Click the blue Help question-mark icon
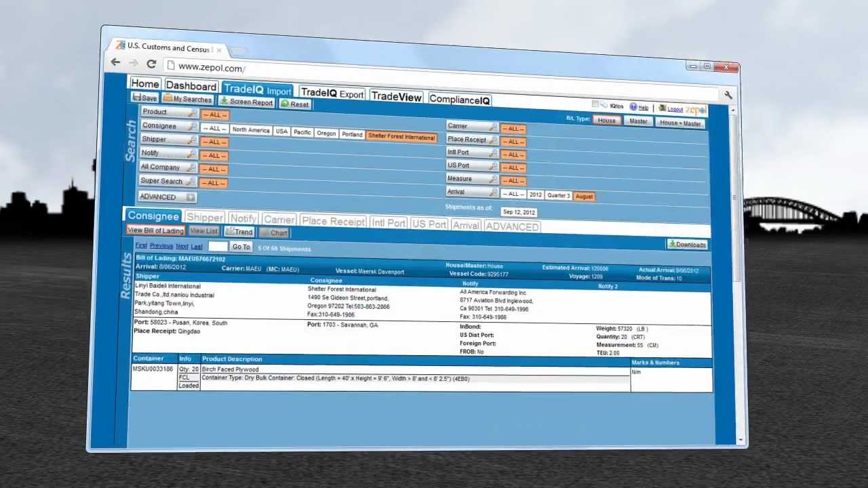868x488 pixels. tap(633, 107)
